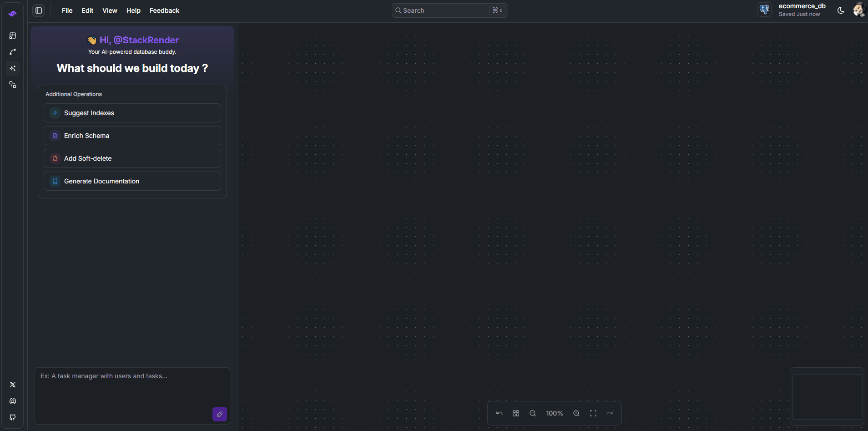The width and height of the screenshot is (868, 431).
Task: Open the Edit menu
Action: (x=87, y=10)
